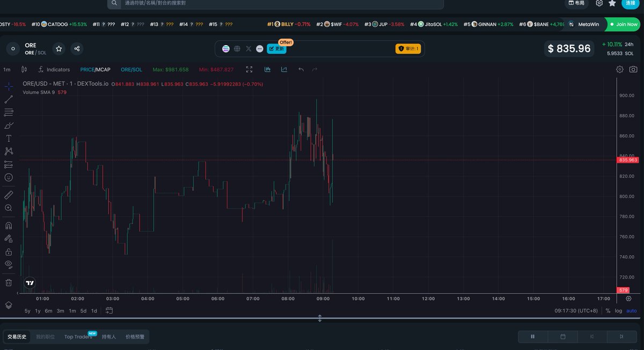Open the candlestick chart style menu
Screen dimensions: 644x350
[x=24, y=69]
